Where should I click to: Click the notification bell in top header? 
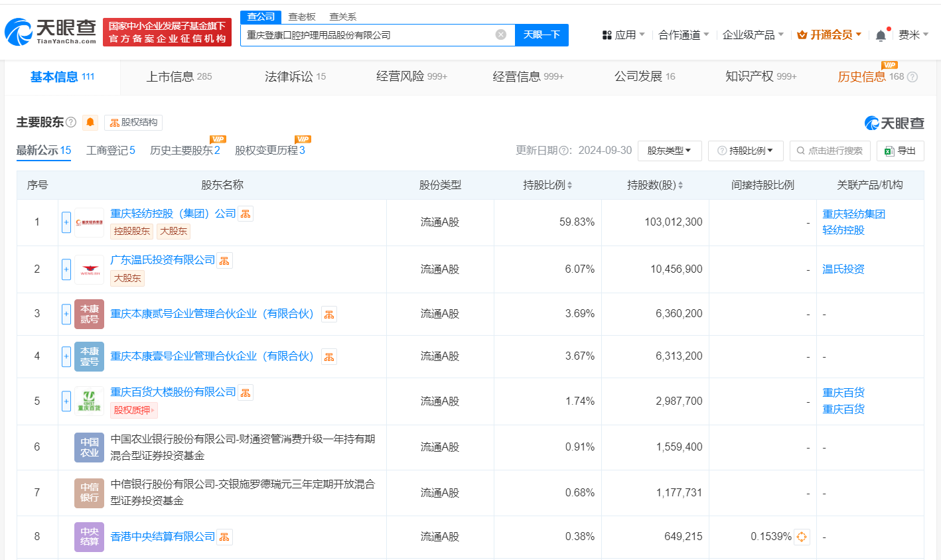click(x=881, y=35)
